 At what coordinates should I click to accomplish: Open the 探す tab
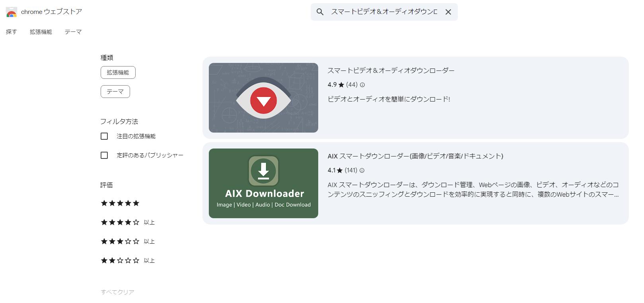point(12,32)
